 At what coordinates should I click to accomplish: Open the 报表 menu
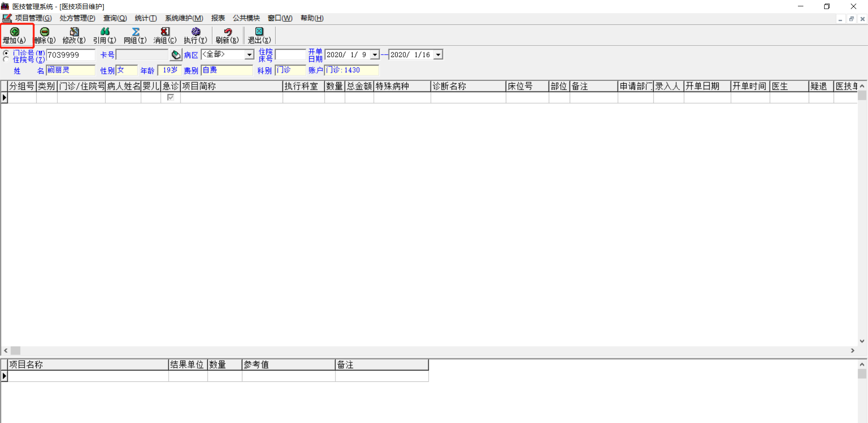218,18
